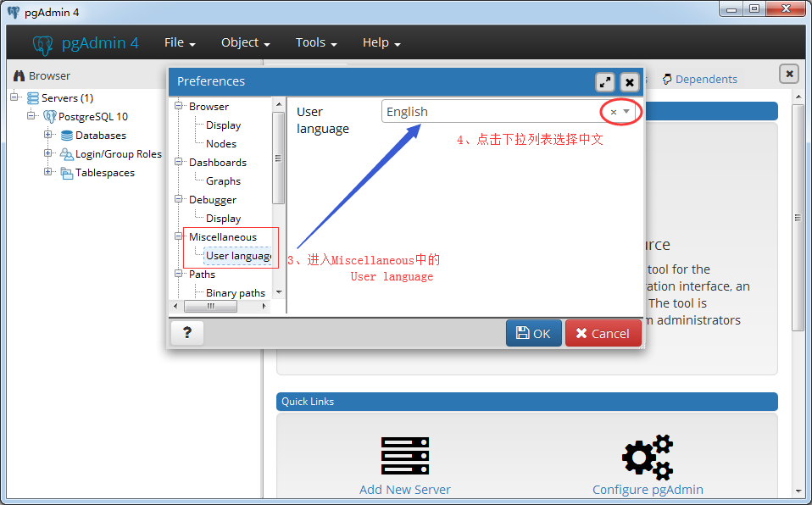Click preferences tree scroll right arrow
The height and width of the screenshot is (505, 812).
(264, 306)
